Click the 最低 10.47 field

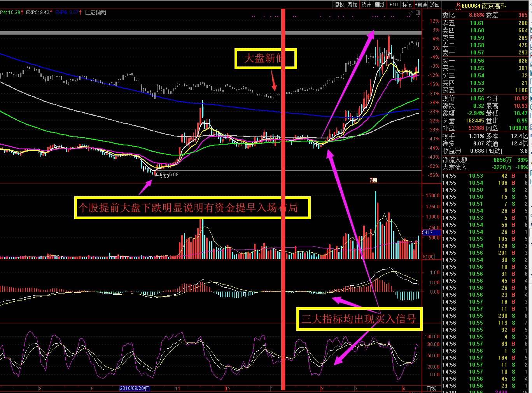click(x=507, y=113)
